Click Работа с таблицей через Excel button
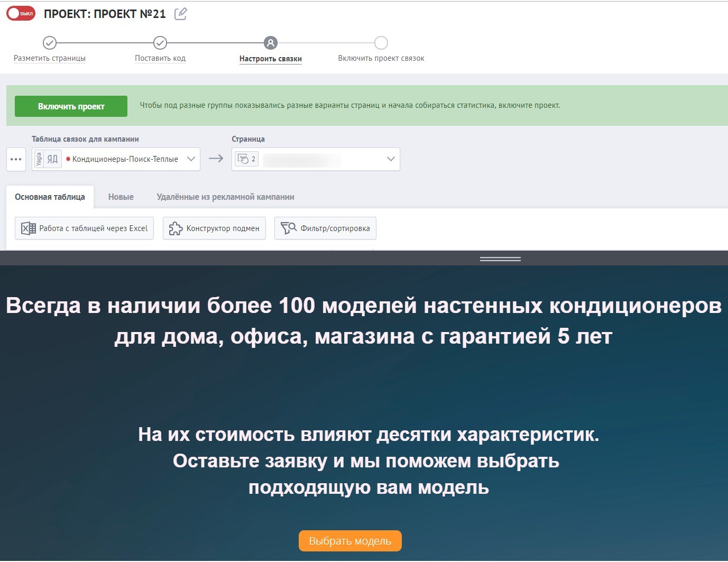 click(85, 228)
